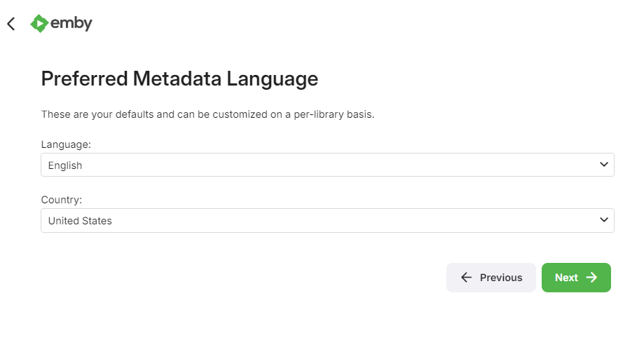Select the United States value text
Viewport: 644px width, 340px height.
(80, 221)
